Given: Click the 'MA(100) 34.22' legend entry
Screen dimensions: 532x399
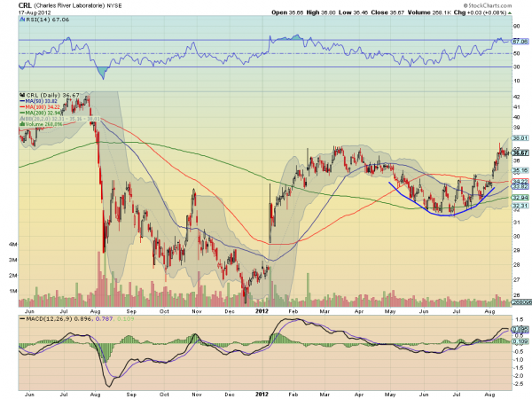Looking at the screenshot, I should point(43,107).
